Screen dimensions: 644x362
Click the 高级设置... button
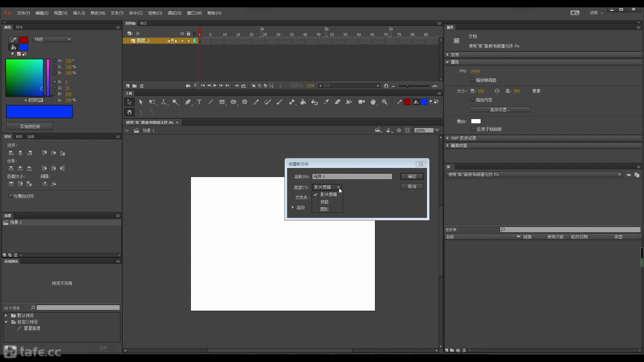point(500,110)
